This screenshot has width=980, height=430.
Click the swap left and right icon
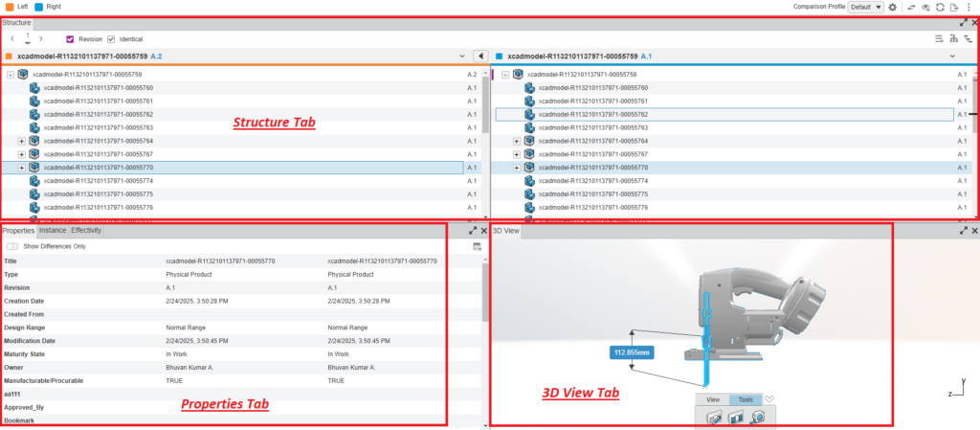tap(911, 7)
